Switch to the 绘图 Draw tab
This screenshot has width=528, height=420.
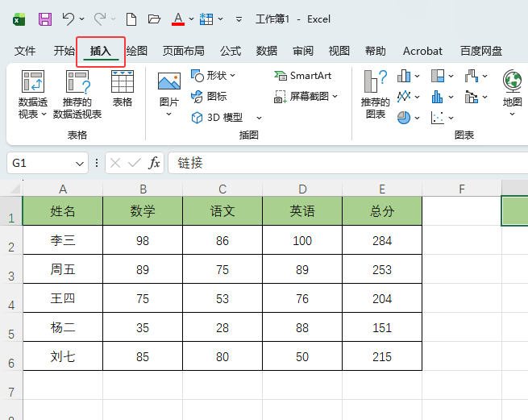click(x=137, y=51)
